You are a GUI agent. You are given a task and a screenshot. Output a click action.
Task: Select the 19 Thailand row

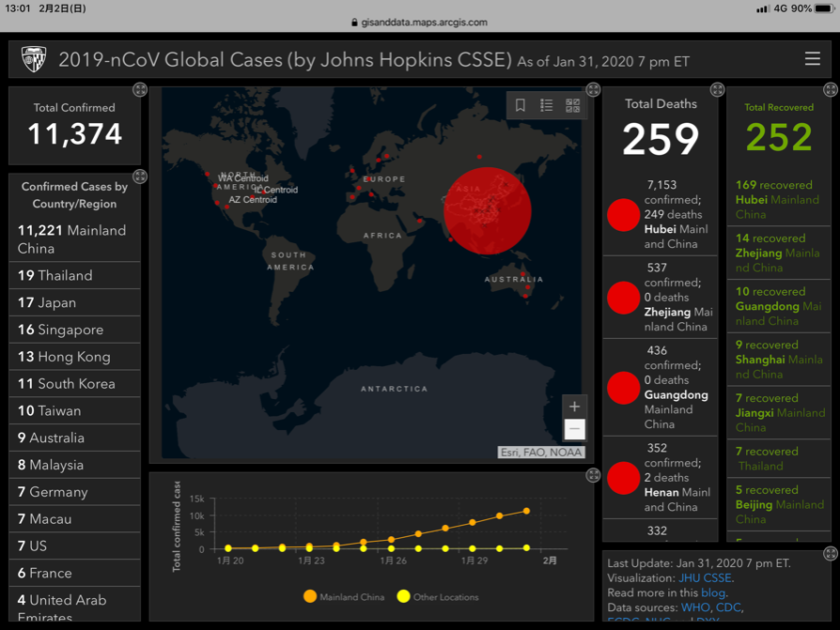74,276
